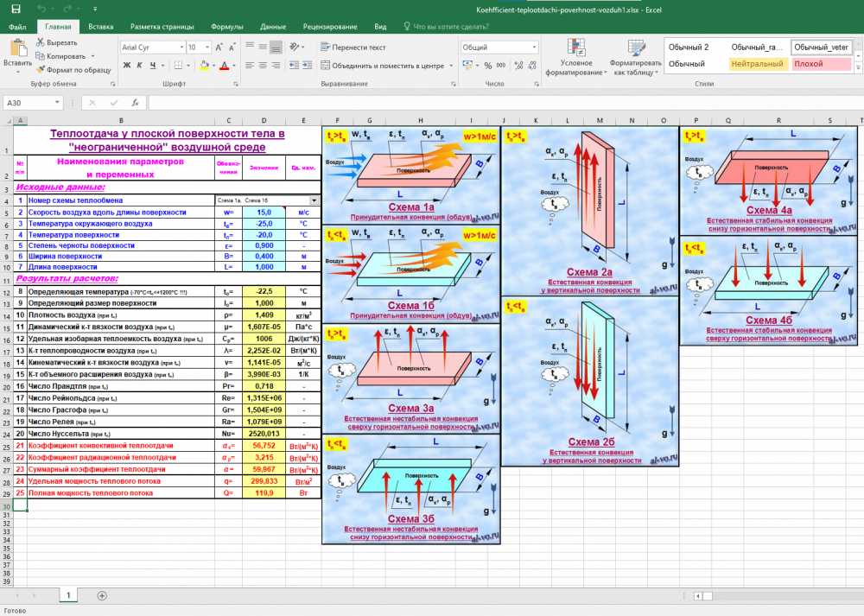864x616 pixels.
Task: Click Условное форматирование button
Action: 576,57
